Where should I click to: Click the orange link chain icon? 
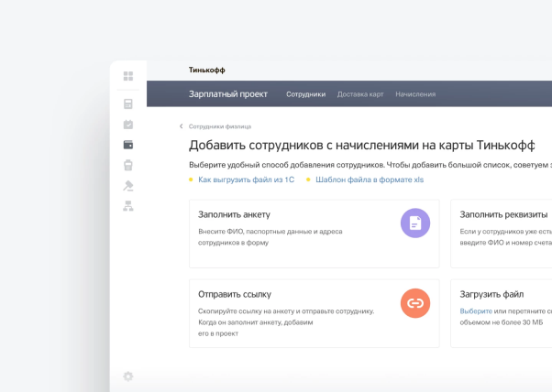tap(415, 302)
